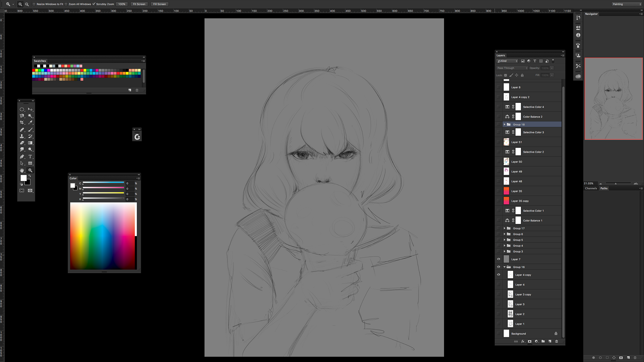Image resolution: width=644 pixels, height=362 pixels.
Task: Select the Clone Stamp tool
Action: 22,136
